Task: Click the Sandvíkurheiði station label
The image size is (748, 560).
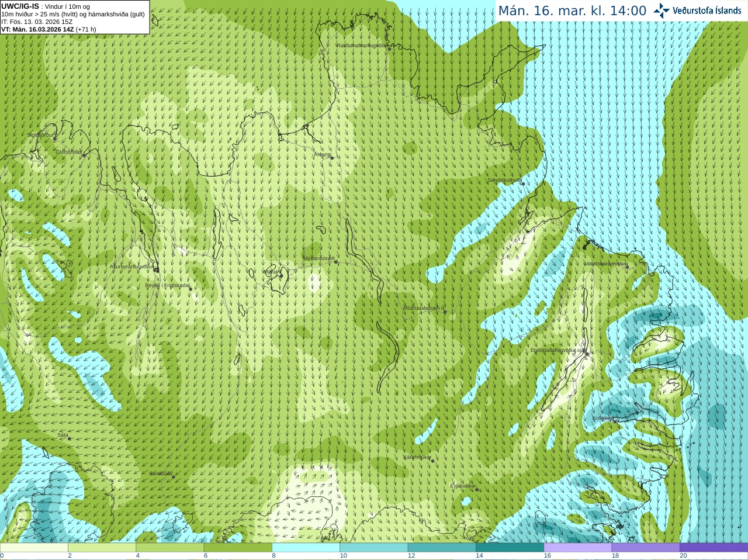Action: tap(505, 180)
